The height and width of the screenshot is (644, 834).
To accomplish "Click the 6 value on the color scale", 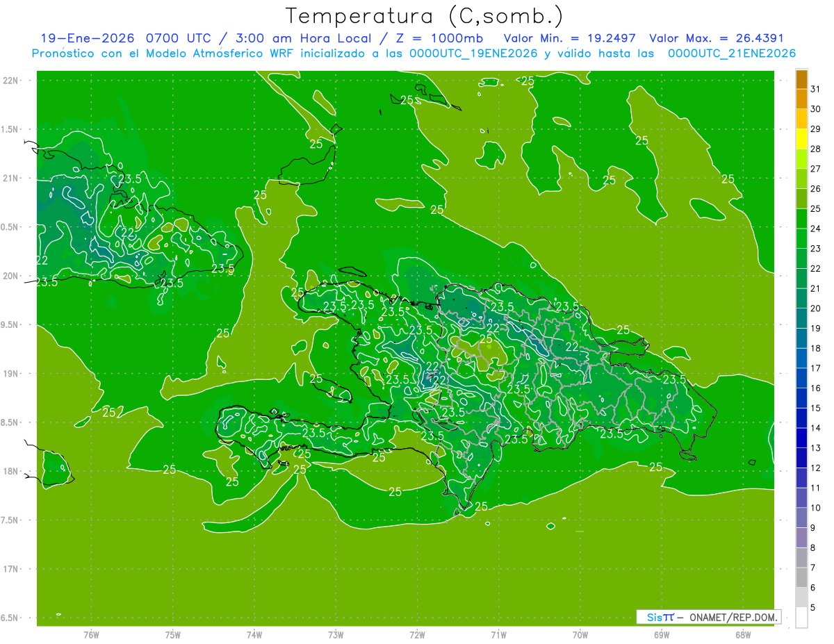I will [813, 588].
